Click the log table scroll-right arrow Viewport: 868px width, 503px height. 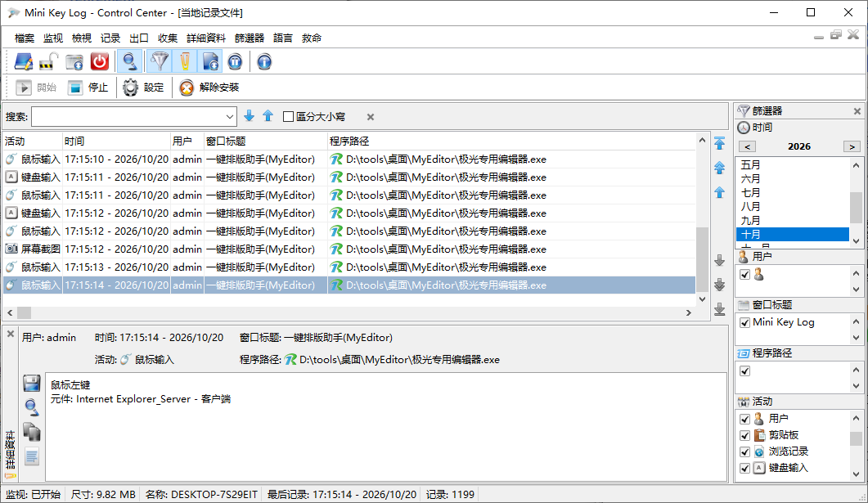tap(689, 313)
